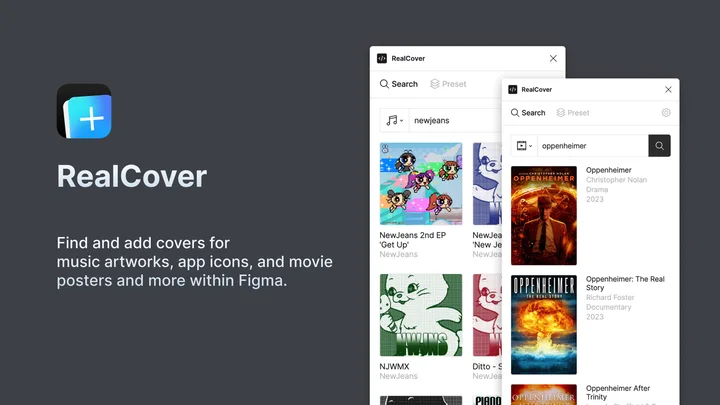The image size is (720, 405).
Task: Click the large RealCover heading
Action: tap(132, 176)
